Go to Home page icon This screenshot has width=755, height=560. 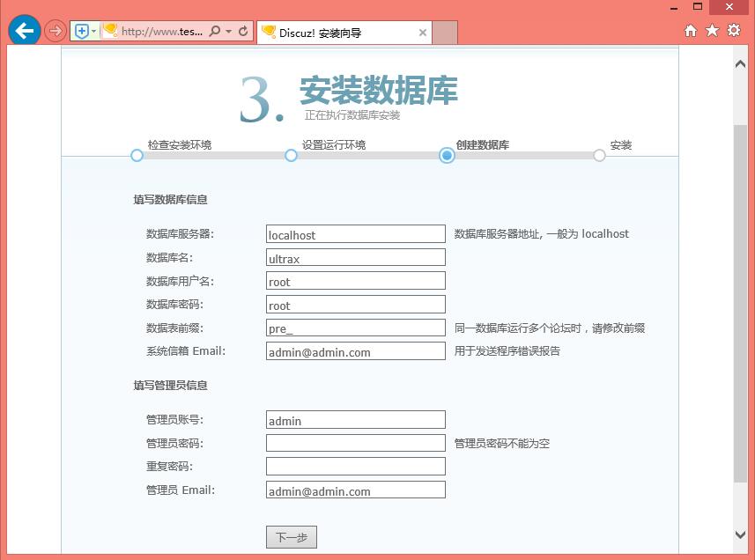691,31
